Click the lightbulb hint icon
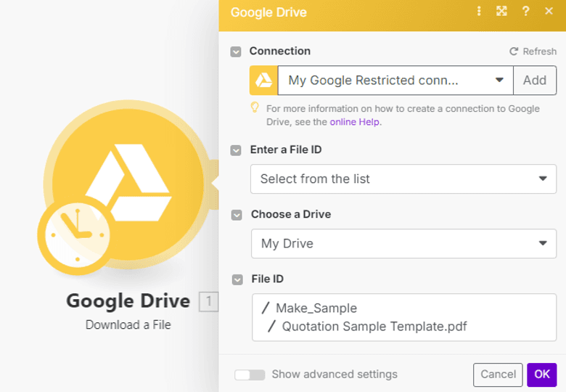The width and height of the screenshot is (566, 392). click(x=255, y=108)
